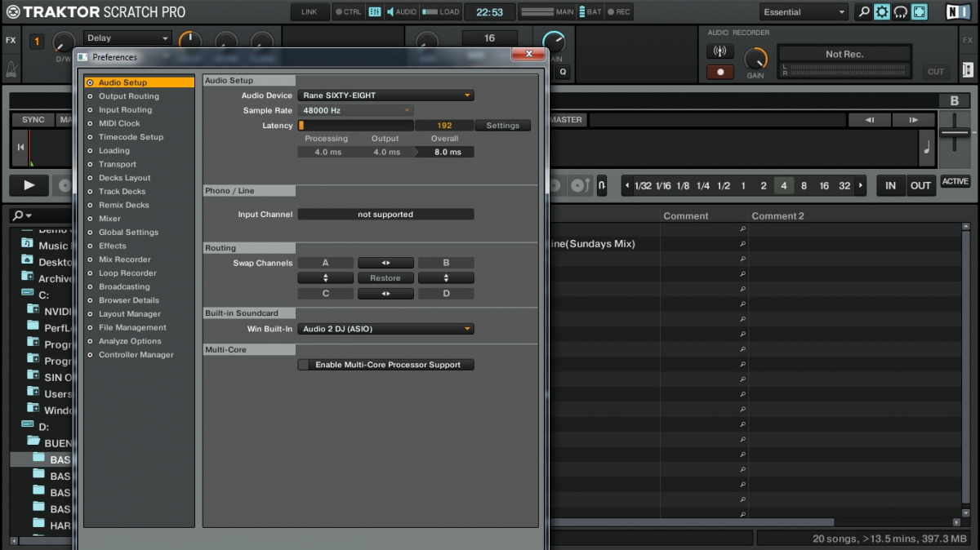Open the Controller Manager preferences section
Image resolution: width=980 pixels, height=550 pixels.
pos(136,355)
